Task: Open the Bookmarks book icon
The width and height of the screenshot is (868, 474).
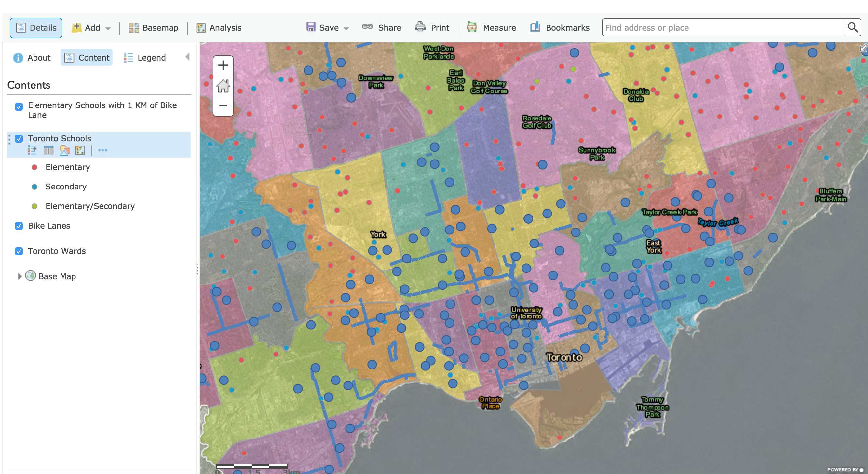Action: (x=535, y=27)
